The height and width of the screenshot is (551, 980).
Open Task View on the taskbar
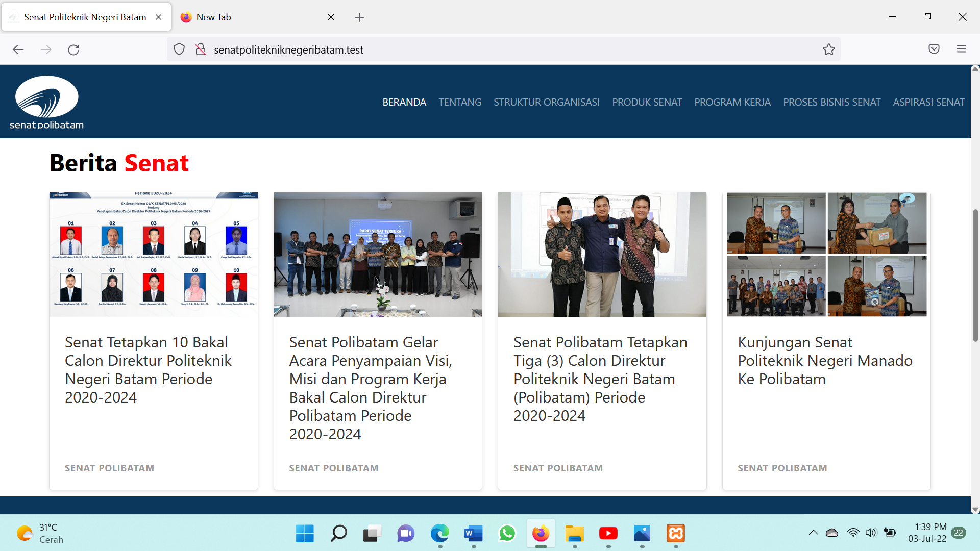click(x=372, y=534)
